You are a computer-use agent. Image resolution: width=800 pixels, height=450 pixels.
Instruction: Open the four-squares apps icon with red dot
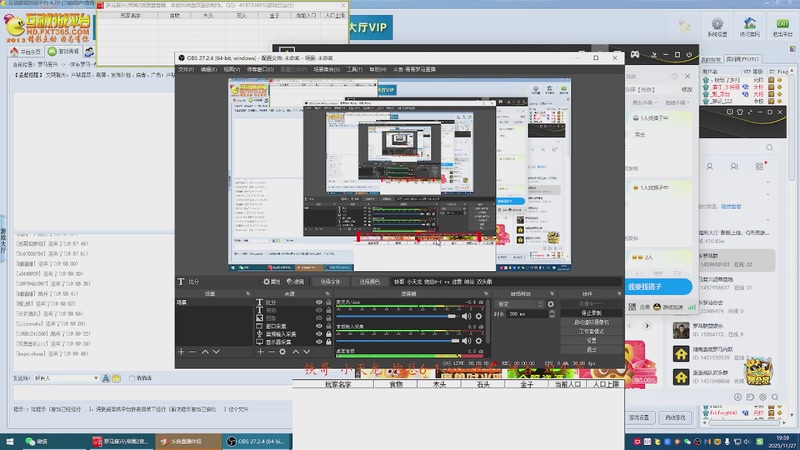pos(760,166)
